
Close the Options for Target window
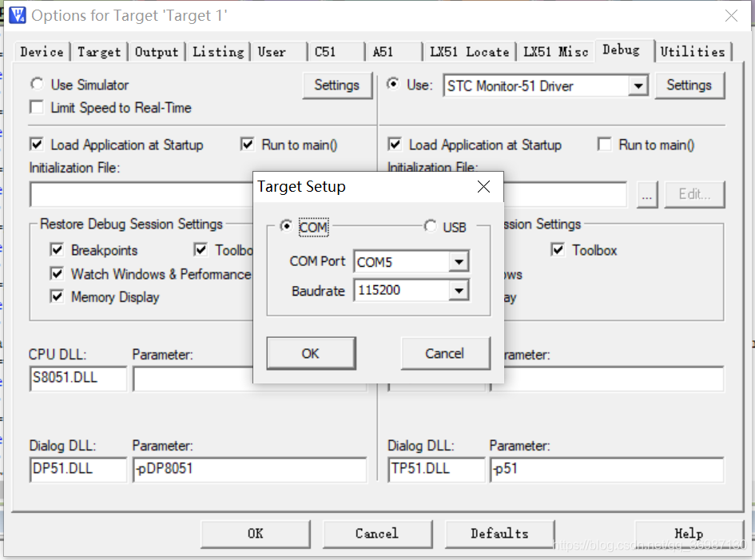pos(731,15)
